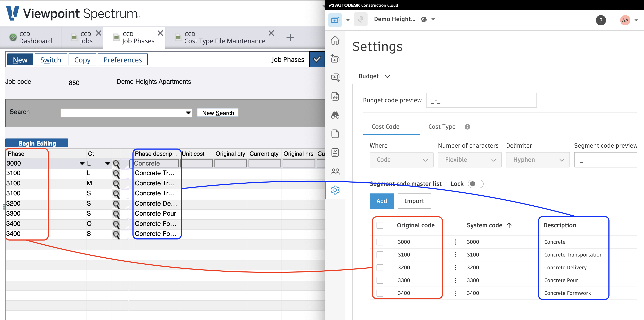644x320 pixels.
Task: Close the CCD Cost Type File Maintenance tab
Action: coord(271,33)
